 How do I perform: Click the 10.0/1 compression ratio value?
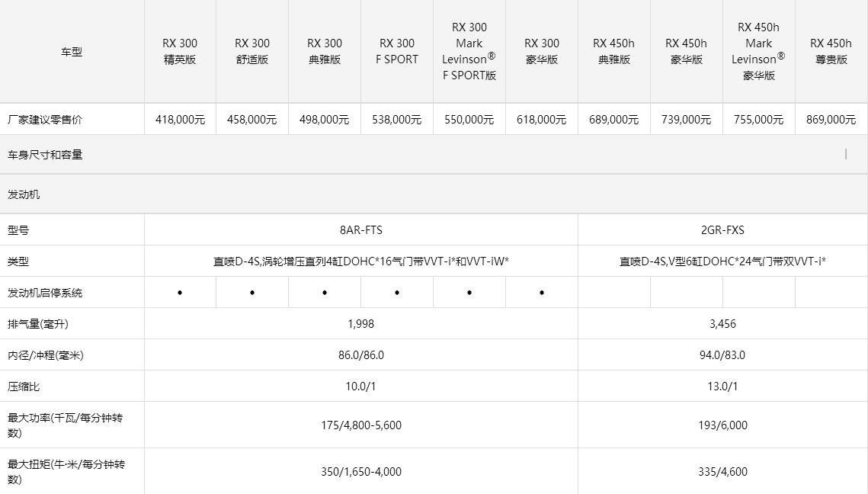pos(361,387)
